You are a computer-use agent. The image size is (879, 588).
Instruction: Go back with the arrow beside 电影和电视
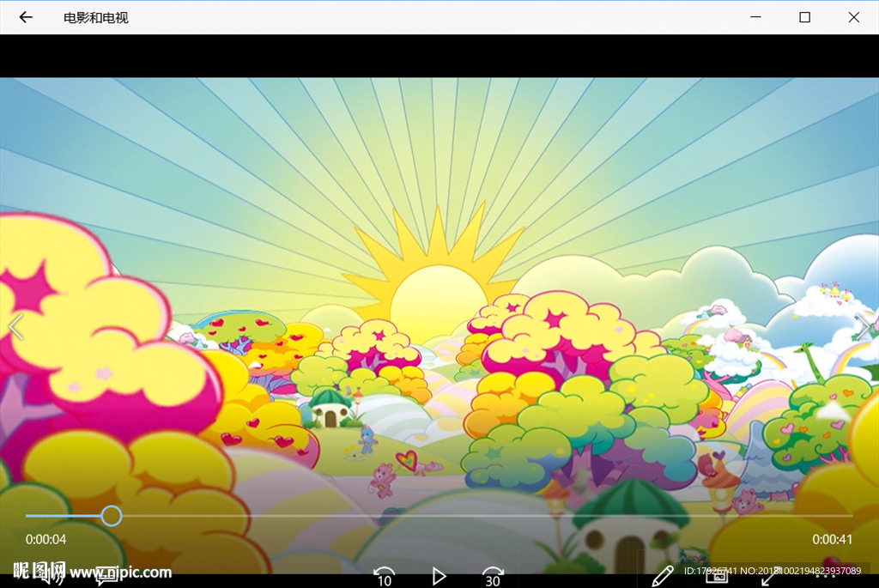tap(26, 17)
